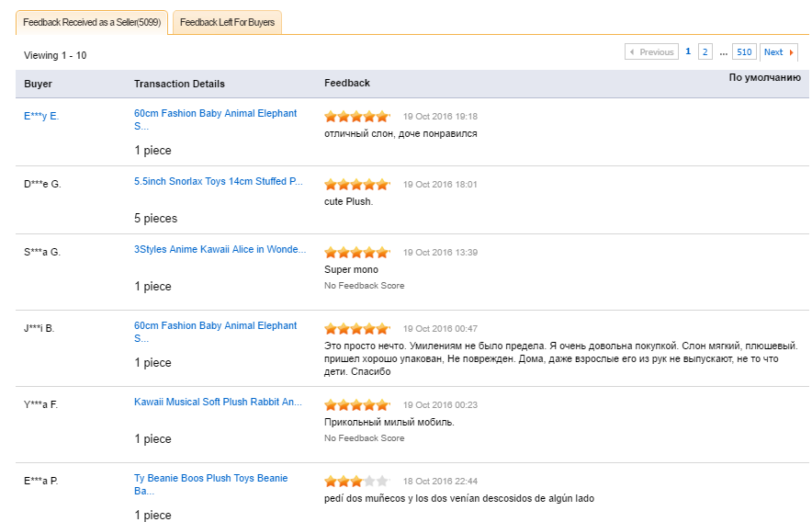Jump to page 510 of feedback
The width and height of the screenshot is (812, 522).
744,52
